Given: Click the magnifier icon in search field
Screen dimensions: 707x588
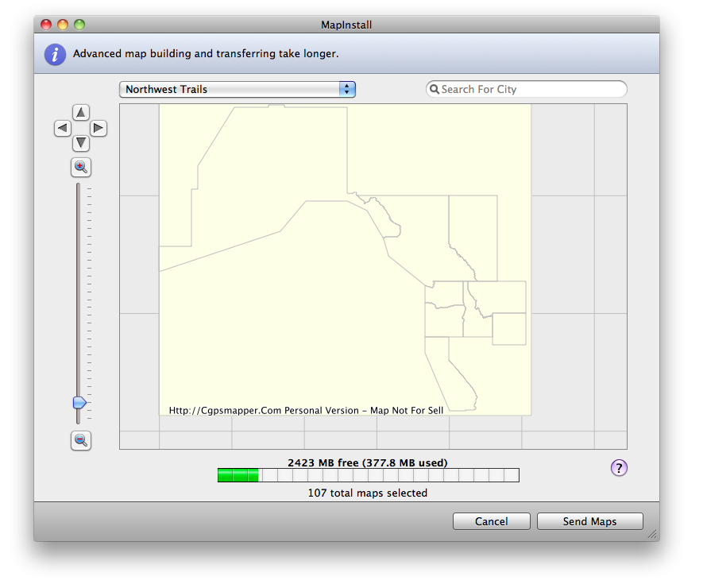Looking at the screenshot, I should [435, 90].
